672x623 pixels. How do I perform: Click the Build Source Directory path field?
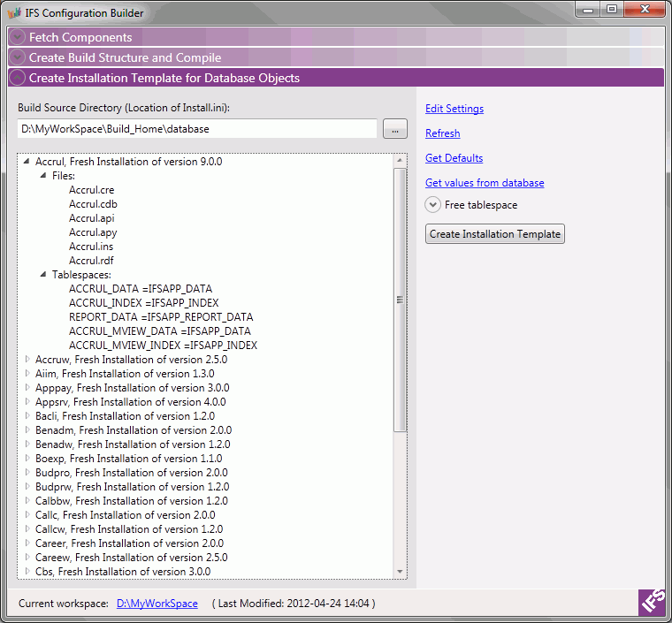point(197,129)
